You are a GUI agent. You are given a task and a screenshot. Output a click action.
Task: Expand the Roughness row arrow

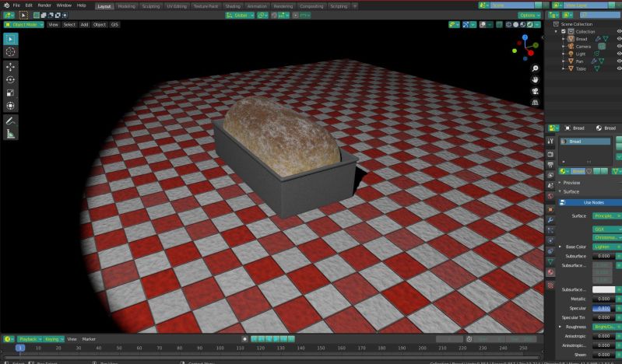[x=561, y=327]
